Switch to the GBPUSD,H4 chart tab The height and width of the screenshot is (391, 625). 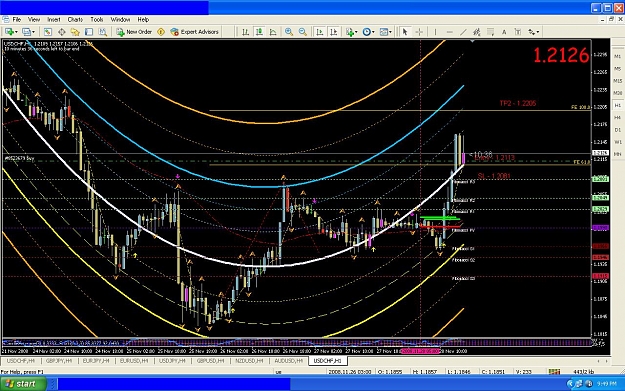click(210, 361)
